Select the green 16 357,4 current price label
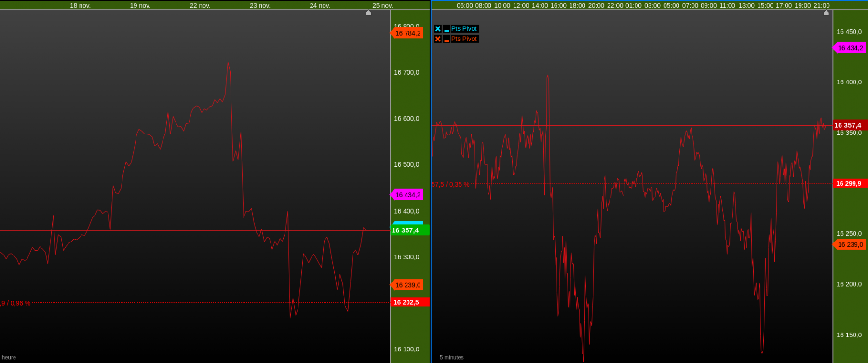Screen dimensions: 868x363 click(x=409, y=230)
